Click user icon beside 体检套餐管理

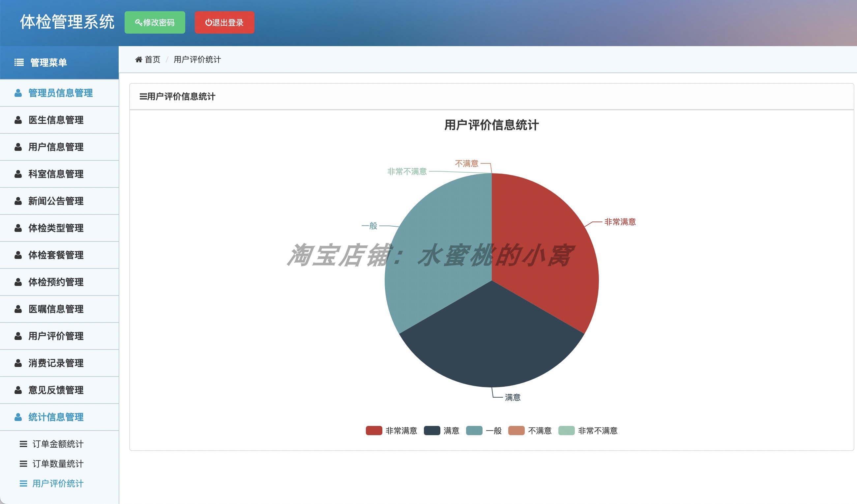click(18, 255)
